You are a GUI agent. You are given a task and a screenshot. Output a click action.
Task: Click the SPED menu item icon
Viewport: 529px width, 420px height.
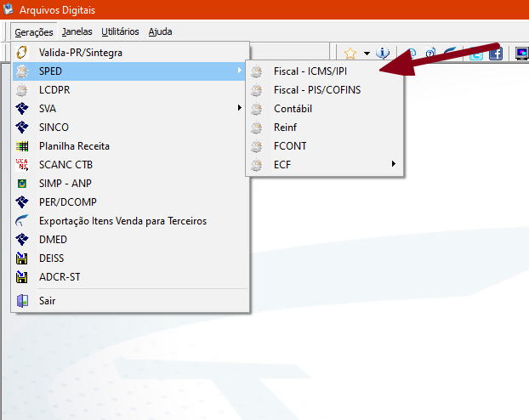22,71
